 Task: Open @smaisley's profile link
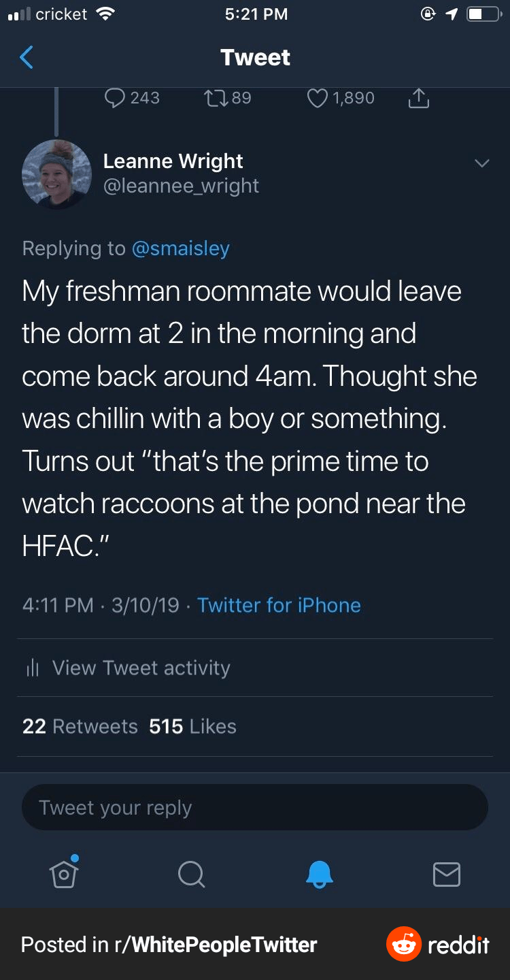[x=181, y=248]
